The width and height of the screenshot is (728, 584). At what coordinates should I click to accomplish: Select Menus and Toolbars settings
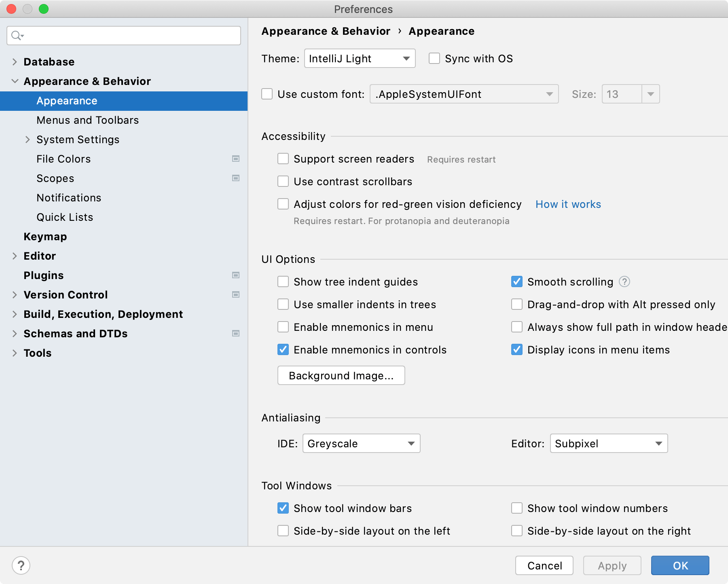pos(124,120)
